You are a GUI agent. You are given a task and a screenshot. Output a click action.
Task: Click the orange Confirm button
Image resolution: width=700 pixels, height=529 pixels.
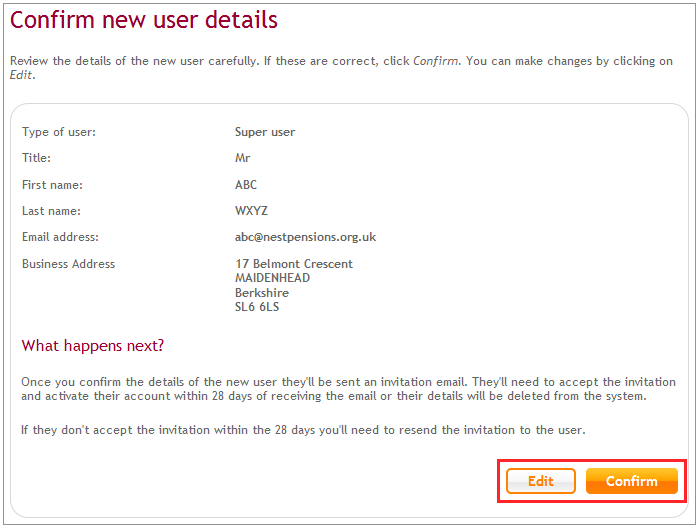click(631, 481)
